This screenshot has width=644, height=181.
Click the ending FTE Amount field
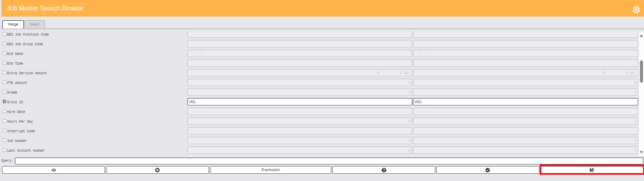click(x=525, y=83)
